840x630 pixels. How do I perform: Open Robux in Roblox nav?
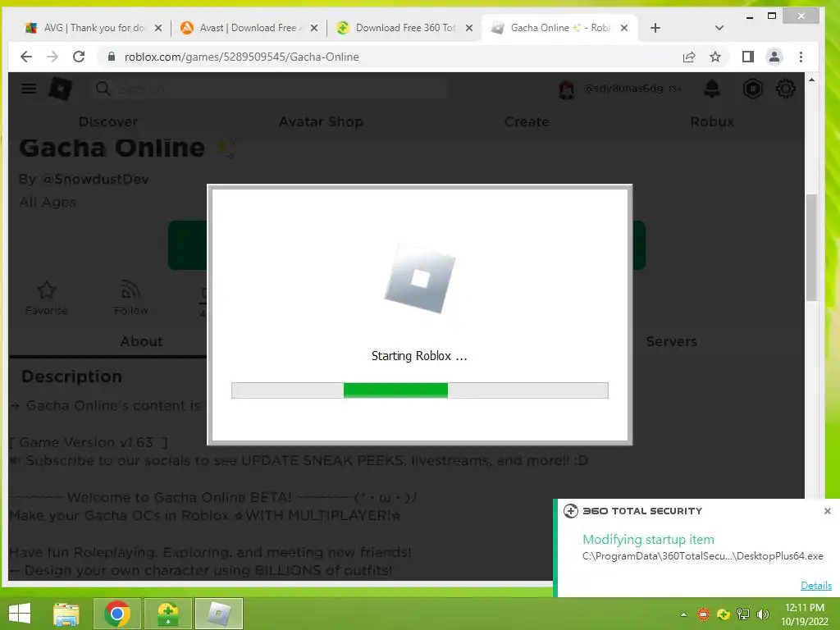coord(712,121)
